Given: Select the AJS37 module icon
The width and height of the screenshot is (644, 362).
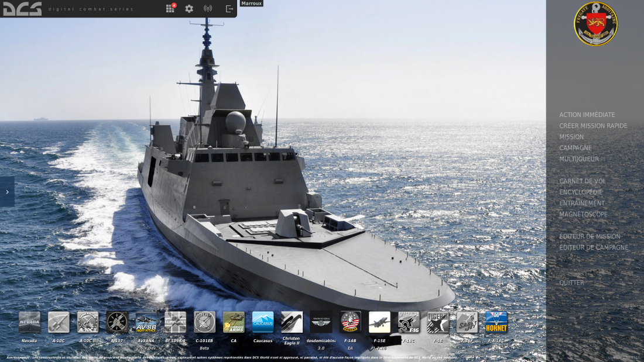Looking at the screenshot, I should pyautogui.click(x=117, y=322).
